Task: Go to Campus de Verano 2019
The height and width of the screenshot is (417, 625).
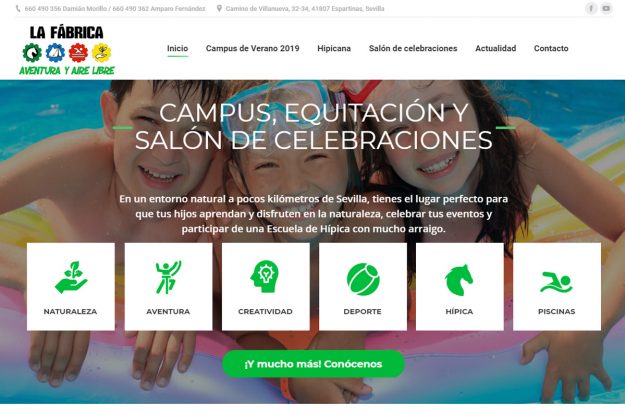Action: tap(252, 48)
